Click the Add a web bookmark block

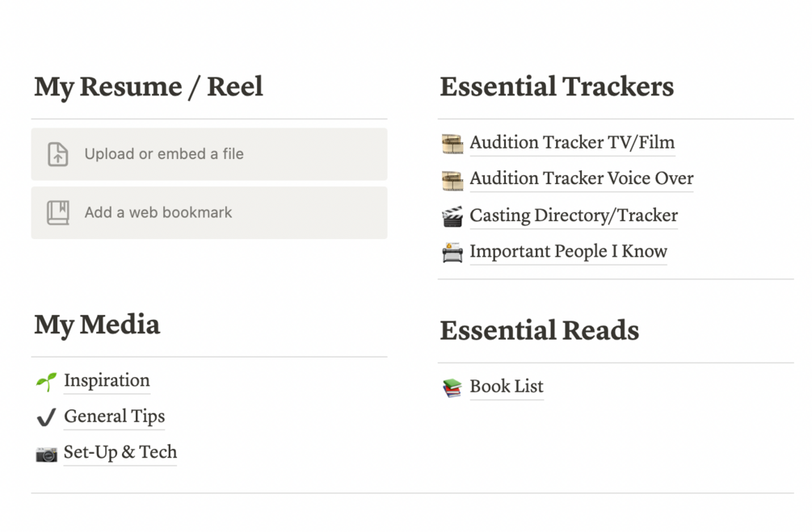[209, 213]
